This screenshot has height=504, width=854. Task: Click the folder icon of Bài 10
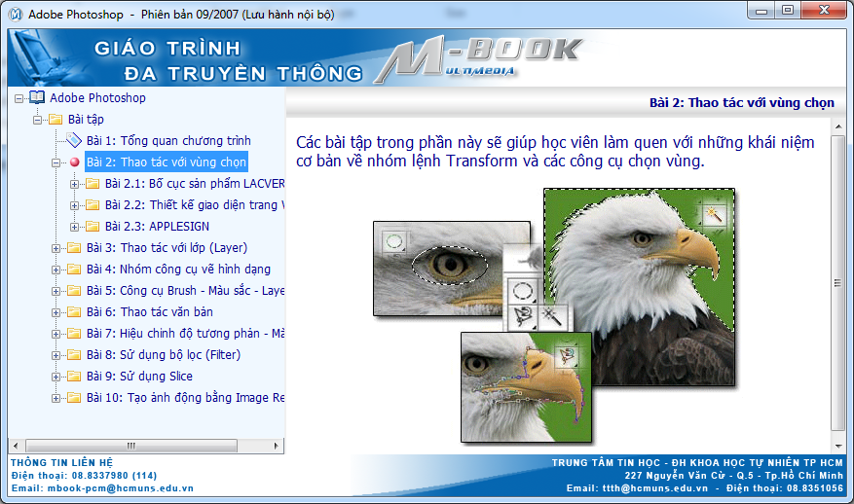click(74, 397)
